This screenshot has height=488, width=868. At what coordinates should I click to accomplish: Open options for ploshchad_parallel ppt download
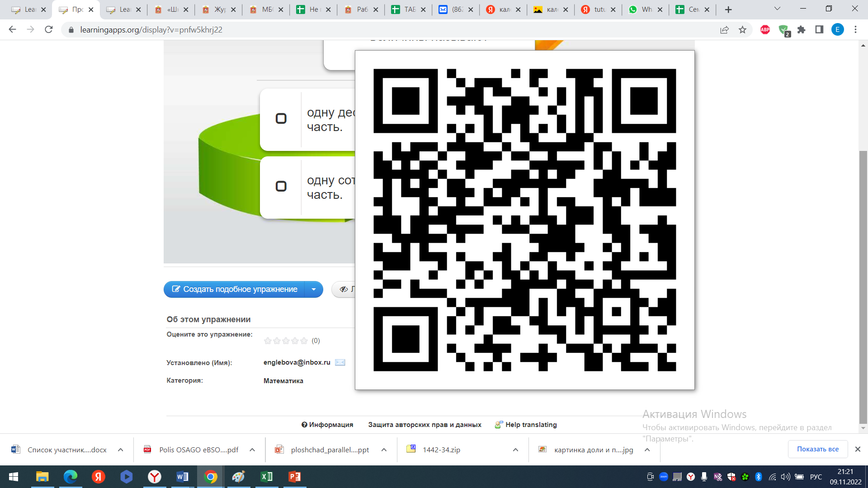384,450
